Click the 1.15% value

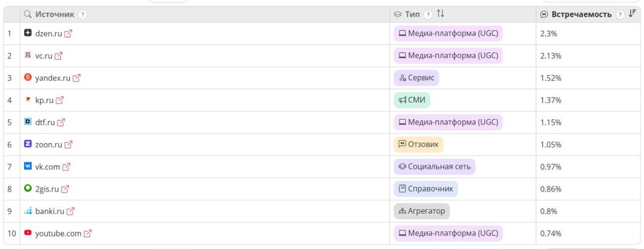click(551, 122)
